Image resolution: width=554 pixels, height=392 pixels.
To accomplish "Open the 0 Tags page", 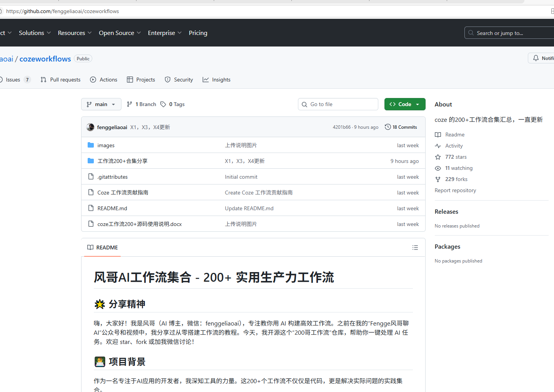I will coord(173,104).
